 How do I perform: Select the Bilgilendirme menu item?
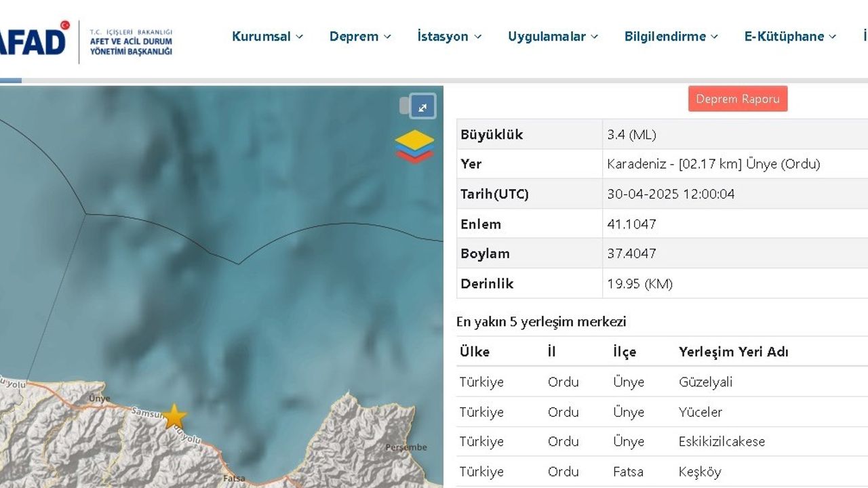(671, 37)
